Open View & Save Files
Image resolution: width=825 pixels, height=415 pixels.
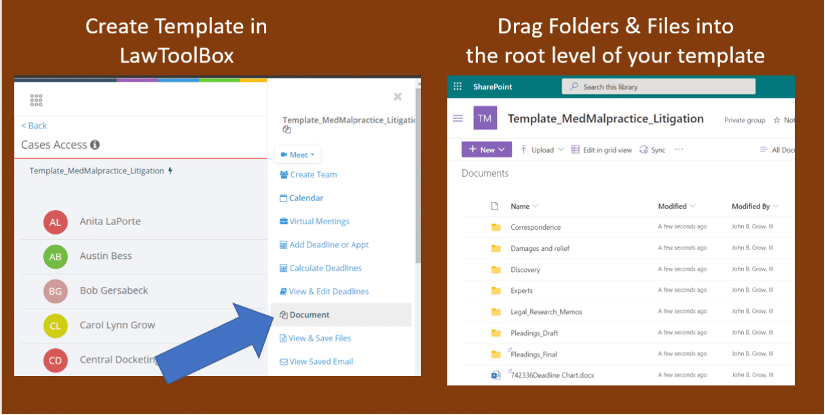tap(315, 338)
